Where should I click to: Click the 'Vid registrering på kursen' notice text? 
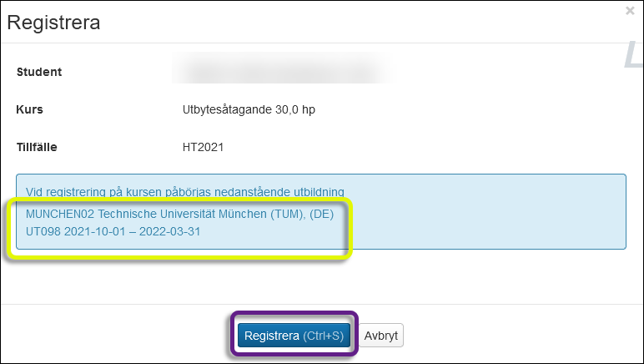(x=185, y=191)
